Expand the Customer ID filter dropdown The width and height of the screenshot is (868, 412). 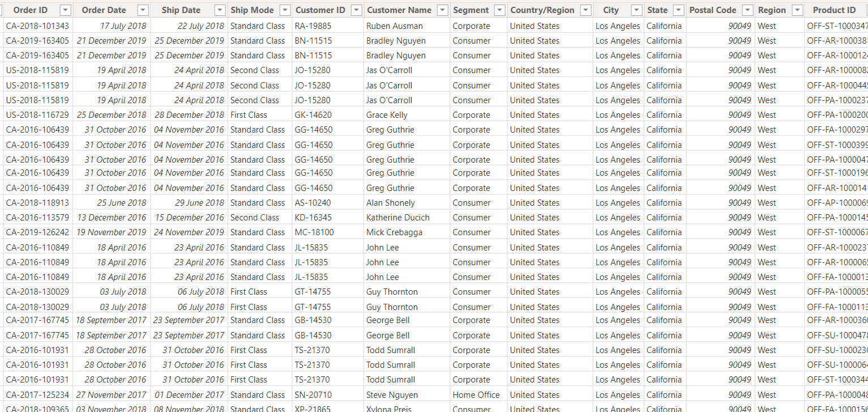(x=356, y=10)
